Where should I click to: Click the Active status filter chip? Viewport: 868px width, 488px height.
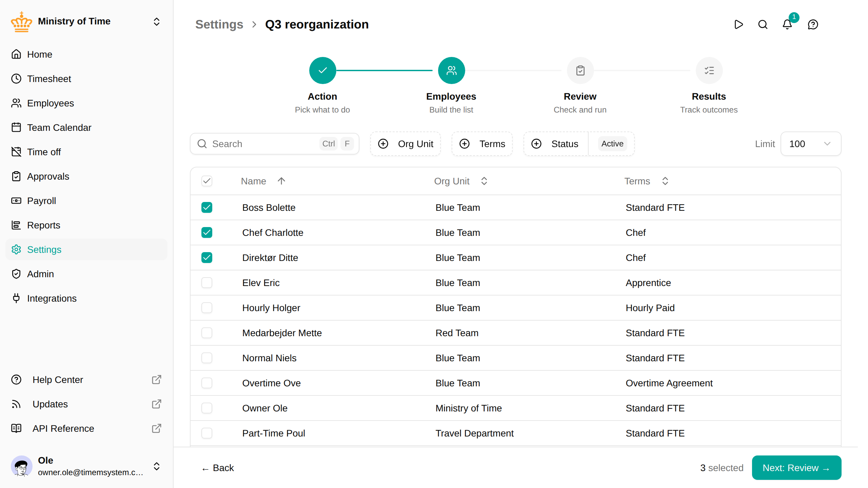[x=612, y=144]
